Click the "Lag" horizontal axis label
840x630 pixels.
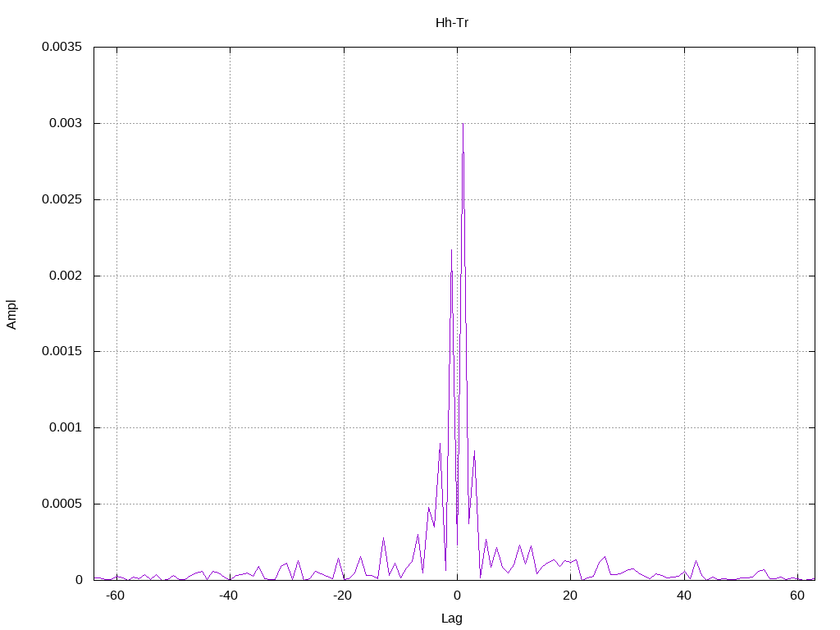pos(452,619)
